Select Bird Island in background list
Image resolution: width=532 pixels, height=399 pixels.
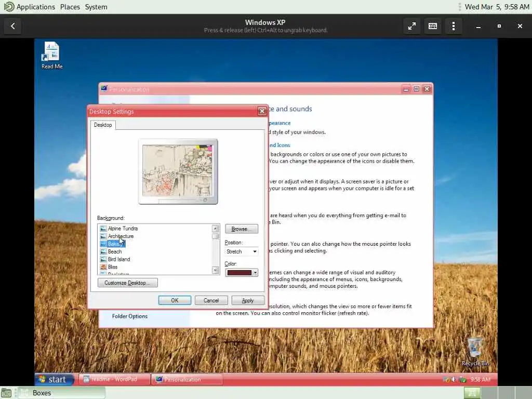coord(119,259)
